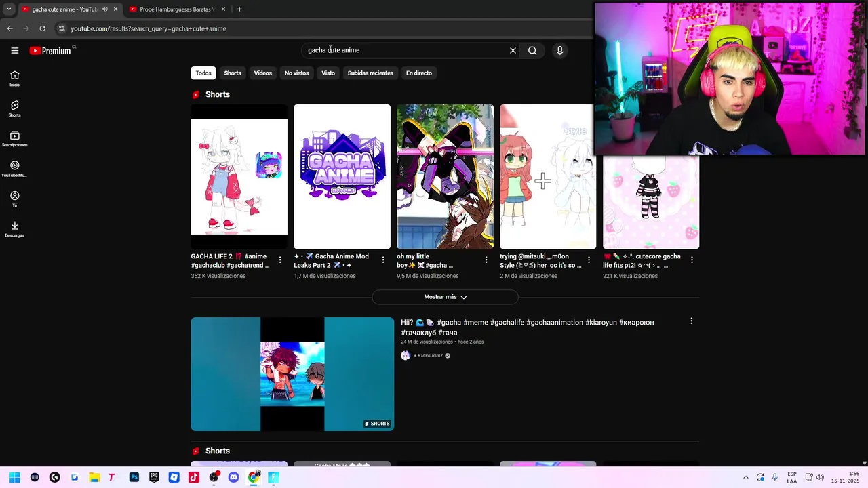Switch to Probé Hamburguesas Baratas tab
868x488 pixels.
coord(176,9)
